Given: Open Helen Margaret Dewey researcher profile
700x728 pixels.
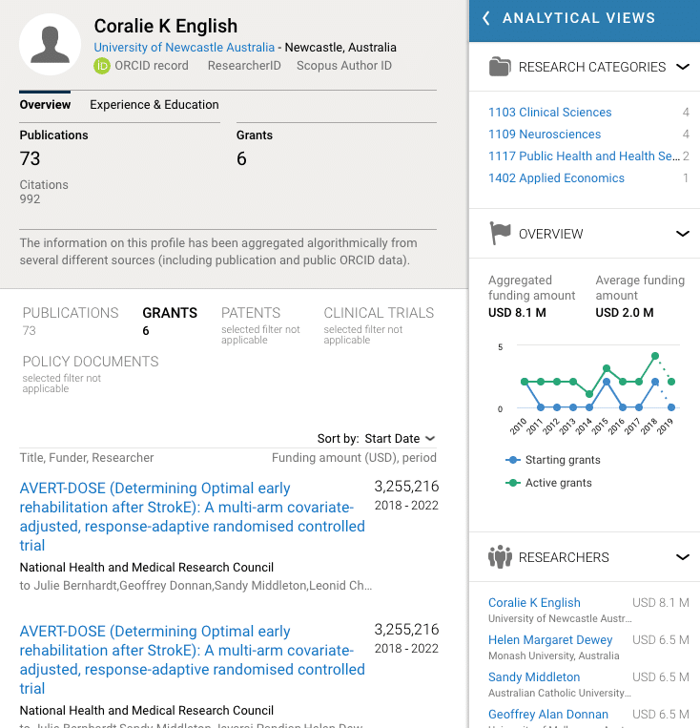Looking at the screenshot, I should coord(550,640).
